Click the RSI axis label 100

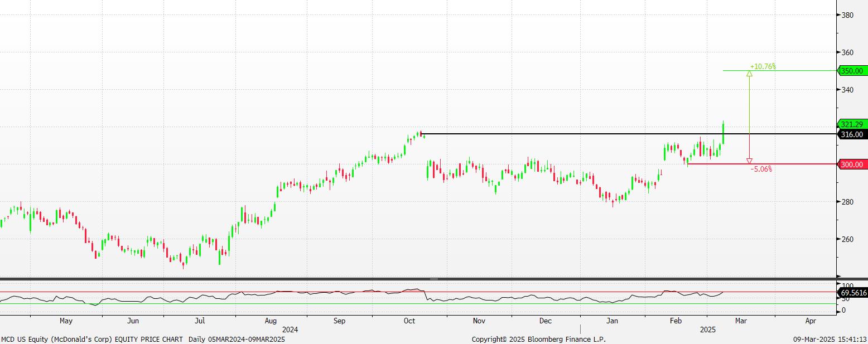click(847, 285)
